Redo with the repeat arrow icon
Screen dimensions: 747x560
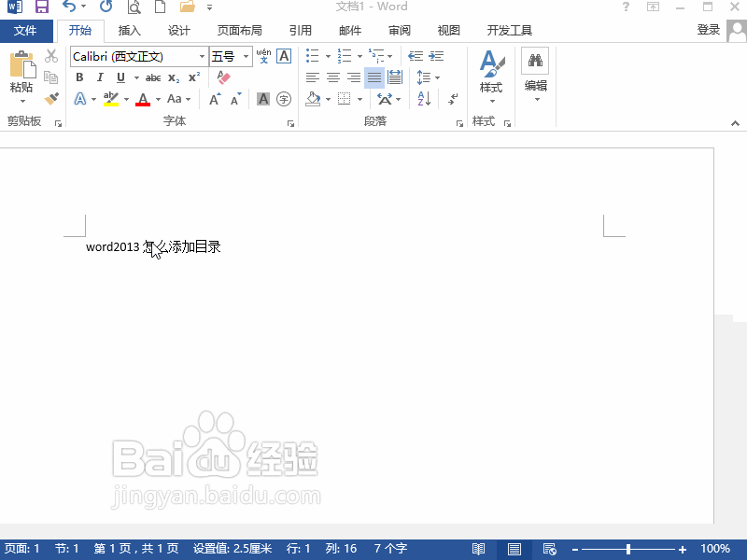106,7
